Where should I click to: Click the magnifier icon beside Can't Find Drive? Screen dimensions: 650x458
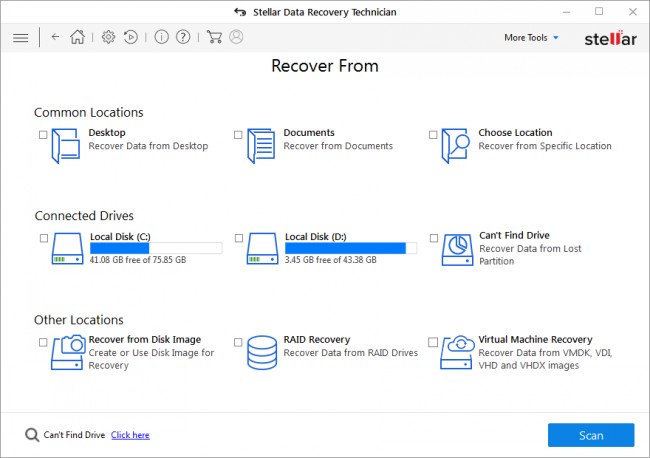click(32, 435)
